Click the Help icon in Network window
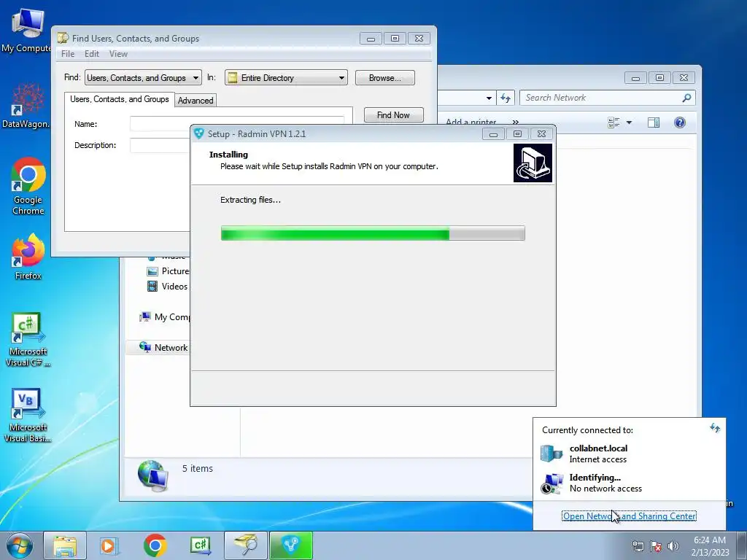747x560 pixels. tap(680, 122)
